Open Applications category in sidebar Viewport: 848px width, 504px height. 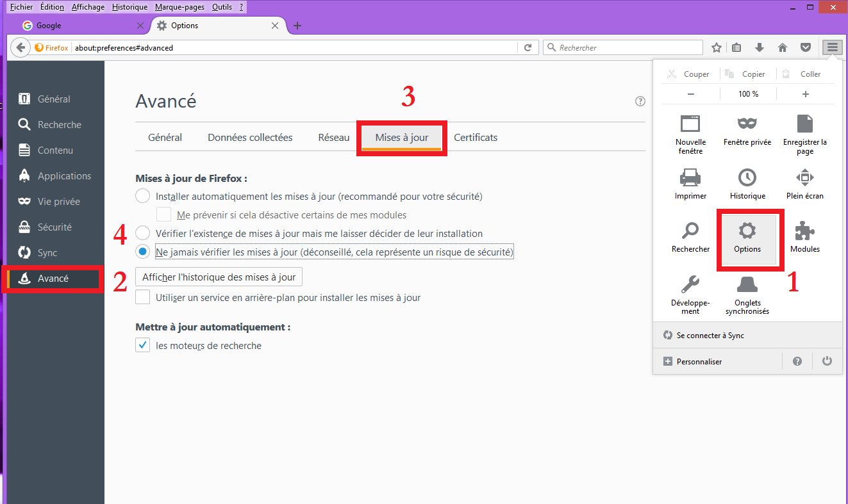click(x=56, y=176)
